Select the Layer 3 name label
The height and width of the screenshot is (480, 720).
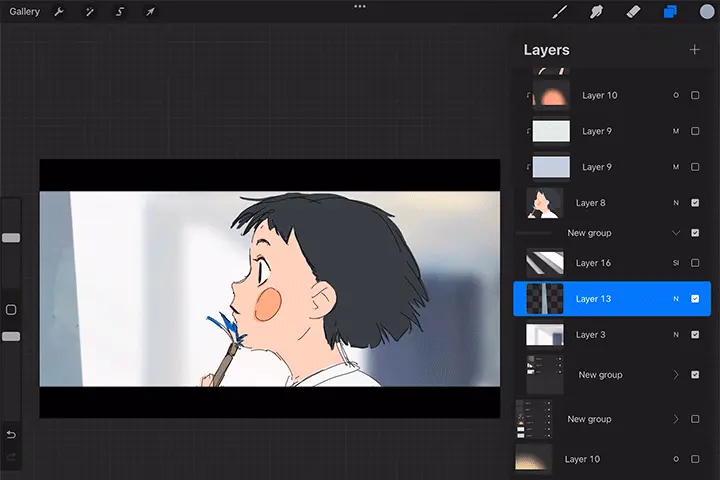coord(591,334)
